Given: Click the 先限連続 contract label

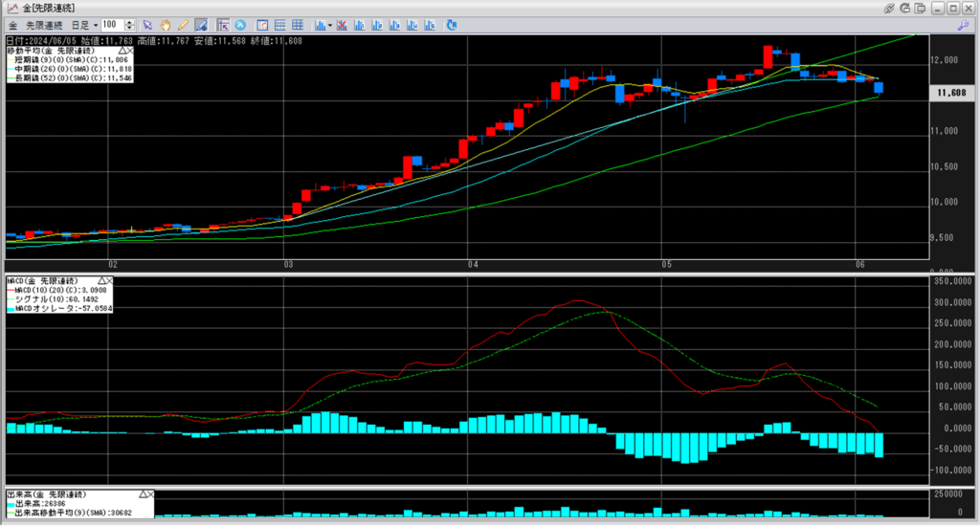Looking at the screenshot, I should [x=44, y=24].
